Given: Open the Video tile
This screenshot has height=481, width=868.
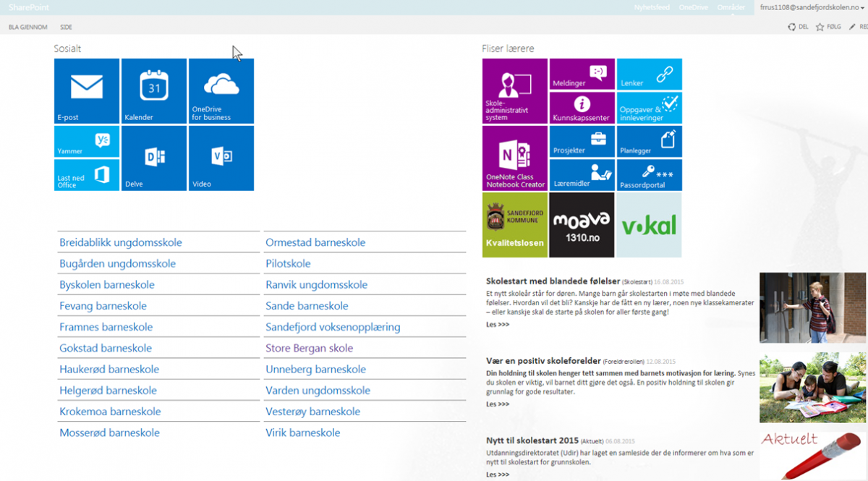Looking at the screenshot, I should click(x=221, y=158).
